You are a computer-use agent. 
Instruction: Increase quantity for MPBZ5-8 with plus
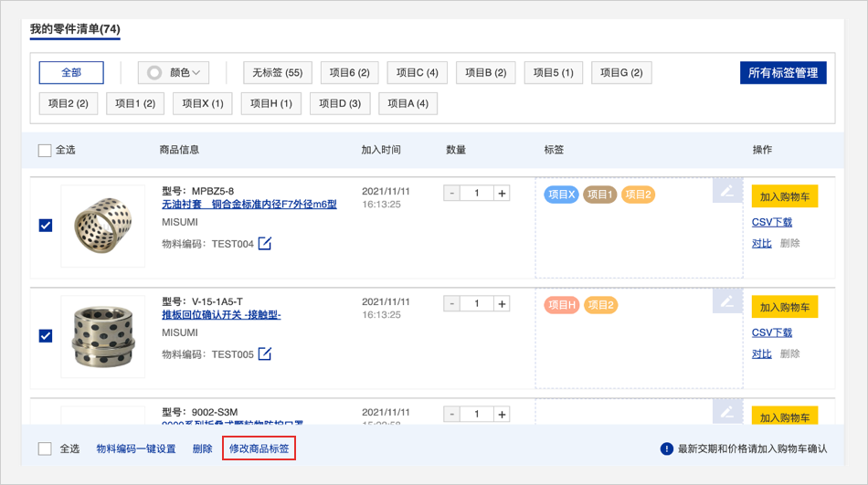click(502, 194)
